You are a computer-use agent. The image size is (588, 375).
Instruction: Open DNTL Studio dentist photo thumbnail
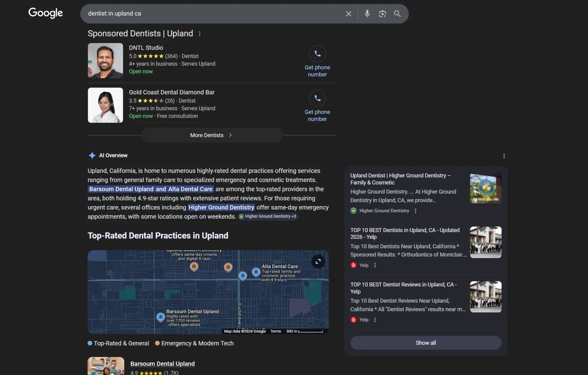(x=105, y=61)
